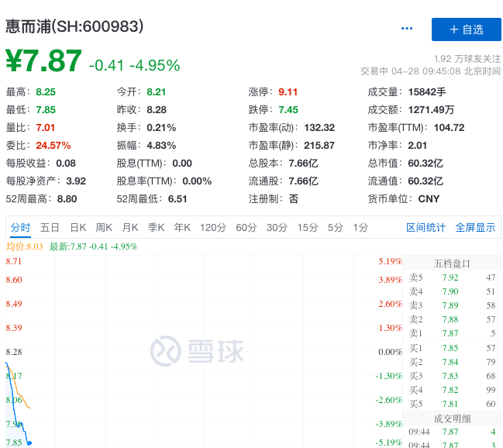Click the 每股净资产 value 3.92
The width and height of the screenshot is (503, 448).
coord(76,181)
